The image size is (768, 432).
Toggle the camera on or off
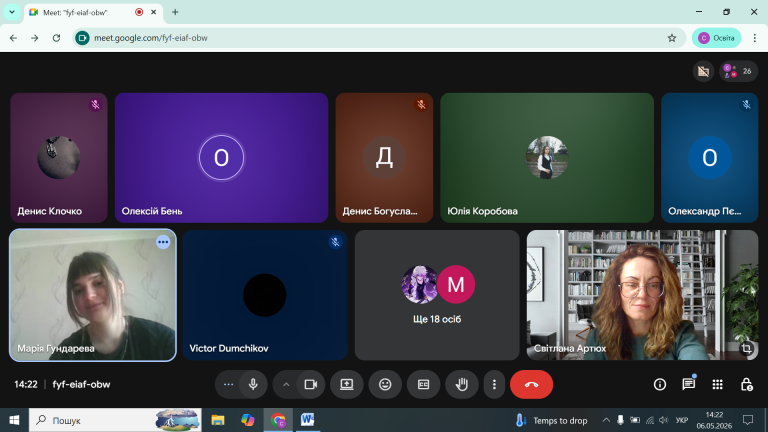point(311,384)
